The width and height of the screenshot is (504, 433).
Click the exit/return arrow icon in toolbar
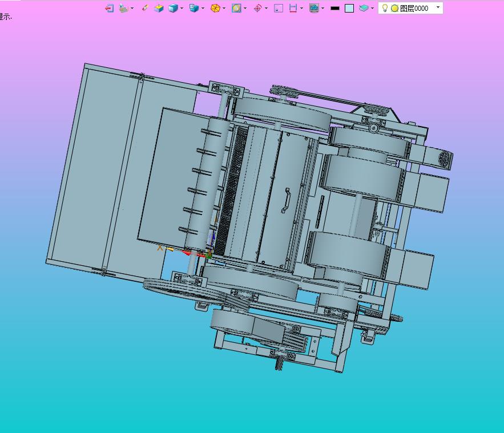110,9
